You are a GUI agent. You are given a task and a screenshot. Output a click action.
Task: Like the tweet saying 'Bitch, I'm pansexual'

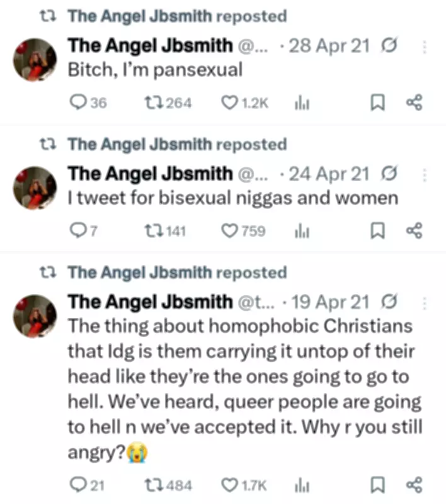point(231,103)
